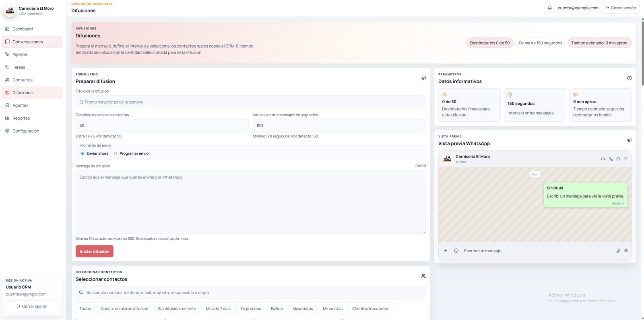
Task: Click phone call icon in WhatsApp preview
Action: [611, 159]
